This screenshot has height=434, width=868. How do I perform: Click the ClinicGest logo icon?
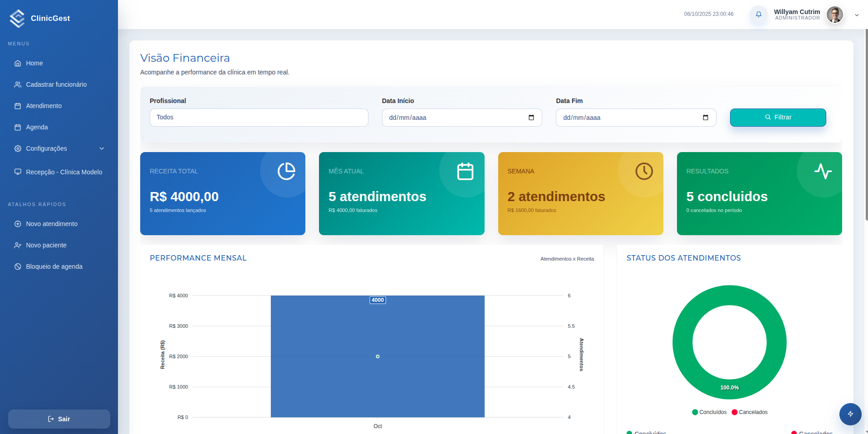[17, 18]
